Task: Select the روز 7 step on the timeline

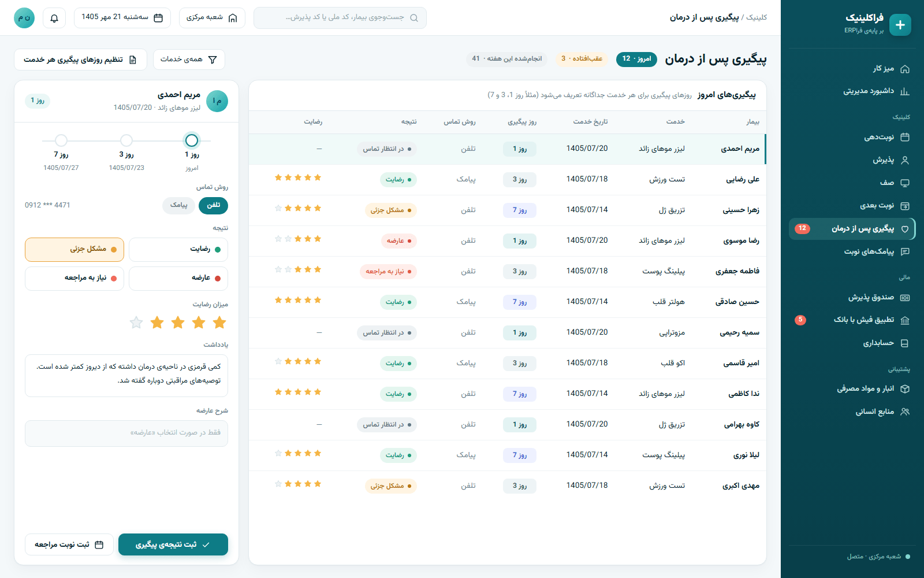Action: 61,140
